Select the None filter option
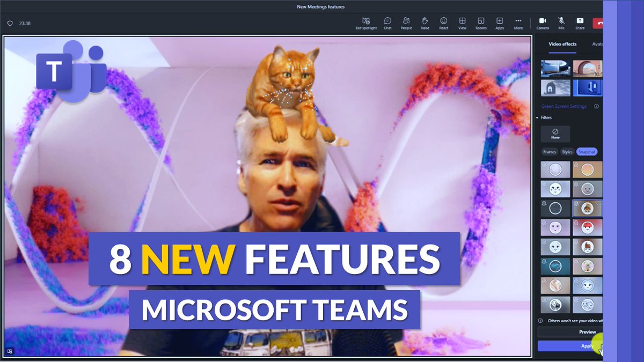 point(555,134)
